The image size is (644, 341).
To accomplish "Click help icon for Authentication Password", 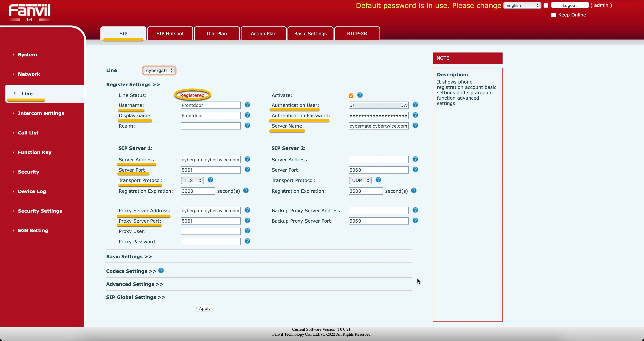I will pos(415,115).
